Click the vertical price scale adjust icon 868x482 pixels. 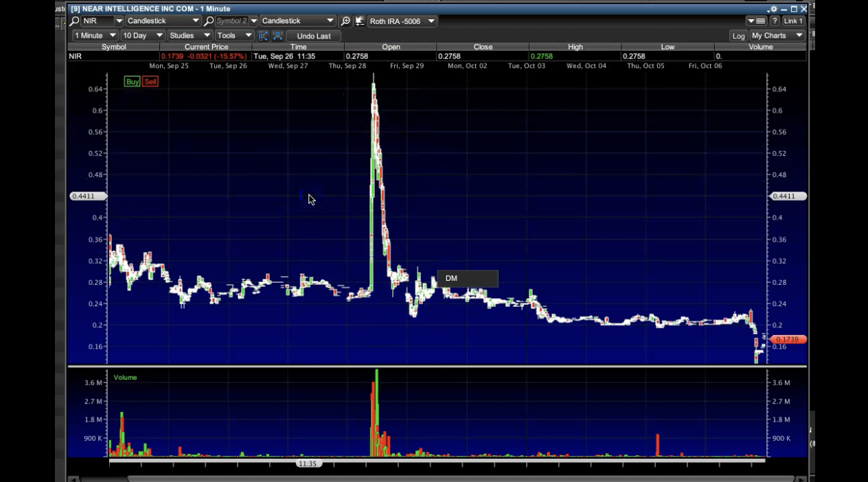[263, 36]
